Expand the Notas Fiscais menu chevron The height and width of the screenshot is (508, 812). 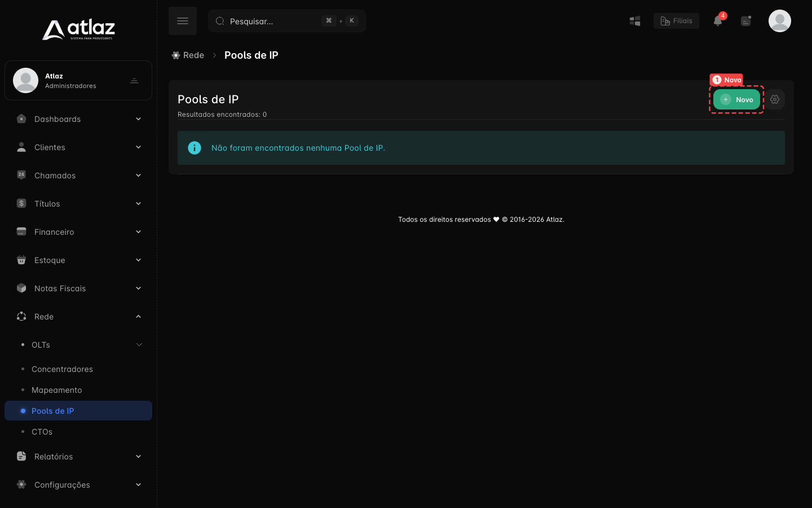pos(138,288)
